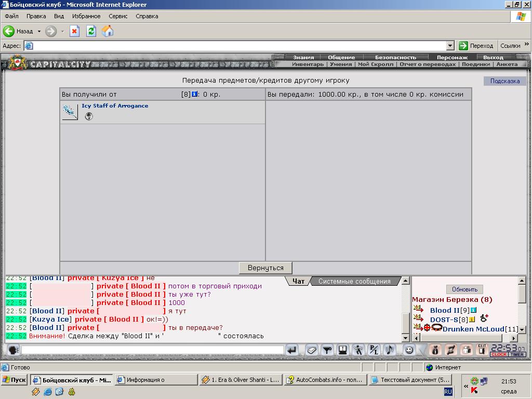Click info icon beside Blood II[9]
532x399 pixels.
474,310
